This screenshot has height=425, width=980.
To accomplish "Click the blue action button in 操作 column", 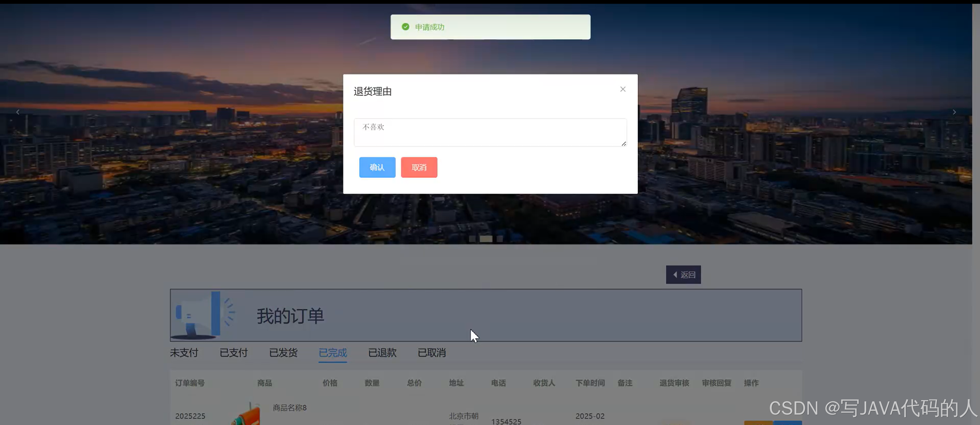I will (x=784, y=423).
